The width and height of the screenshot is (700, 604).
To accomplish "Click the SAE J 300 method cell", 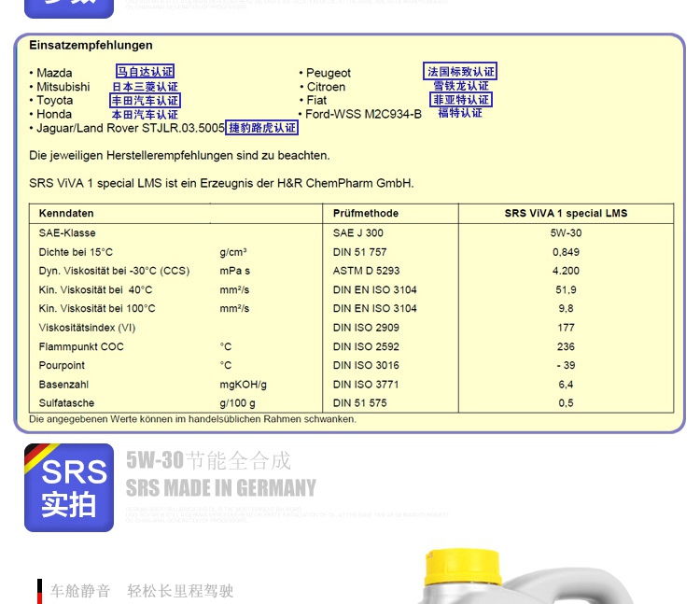I will (x=358, y=232).
